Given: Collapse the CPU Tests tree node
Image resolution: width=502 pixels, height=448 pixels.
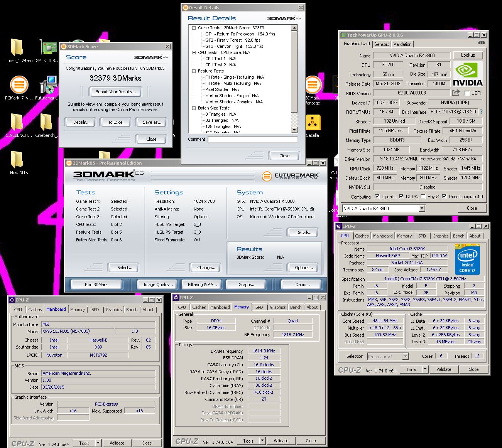Looking at the screenshot, I should [x=194, y=52].
